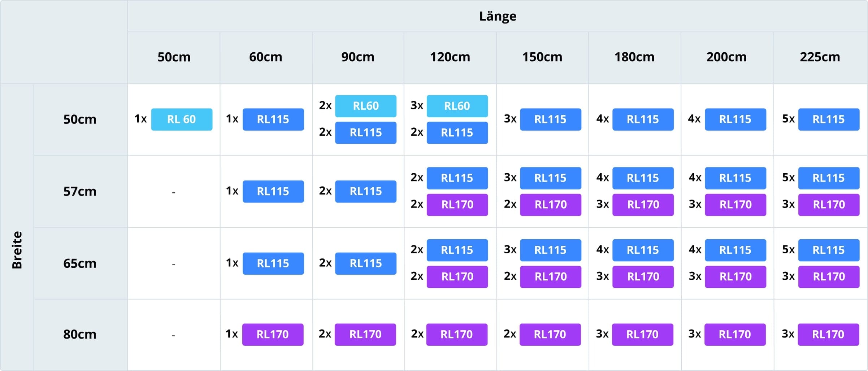Image resolution: width=868 pixels, height=371 pixels.
Task: Click the "Länge" table header
Action: click(x=498, y=16)
